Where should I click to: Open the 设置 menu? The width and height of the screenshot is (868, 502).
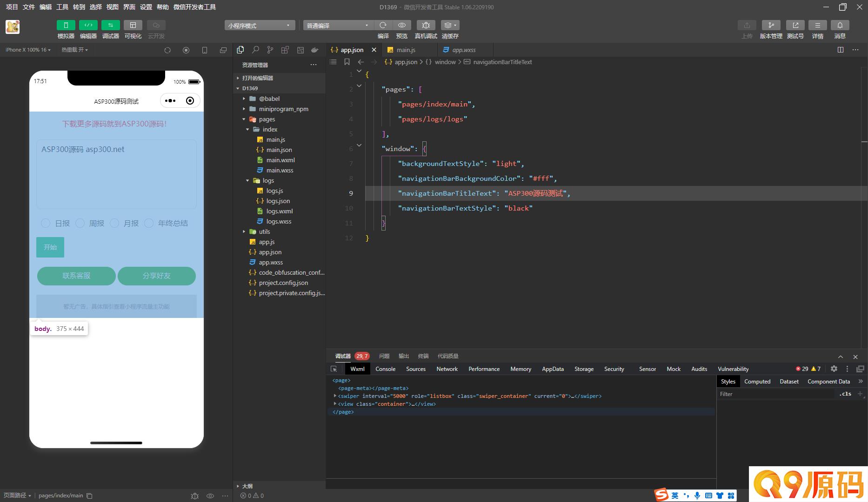click(146, 7)
